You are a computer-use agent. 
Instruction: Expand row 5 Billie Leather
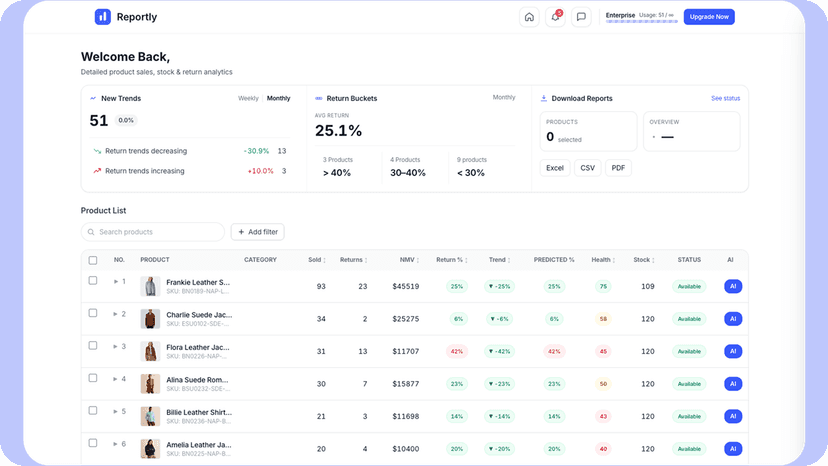pos(116,412)
